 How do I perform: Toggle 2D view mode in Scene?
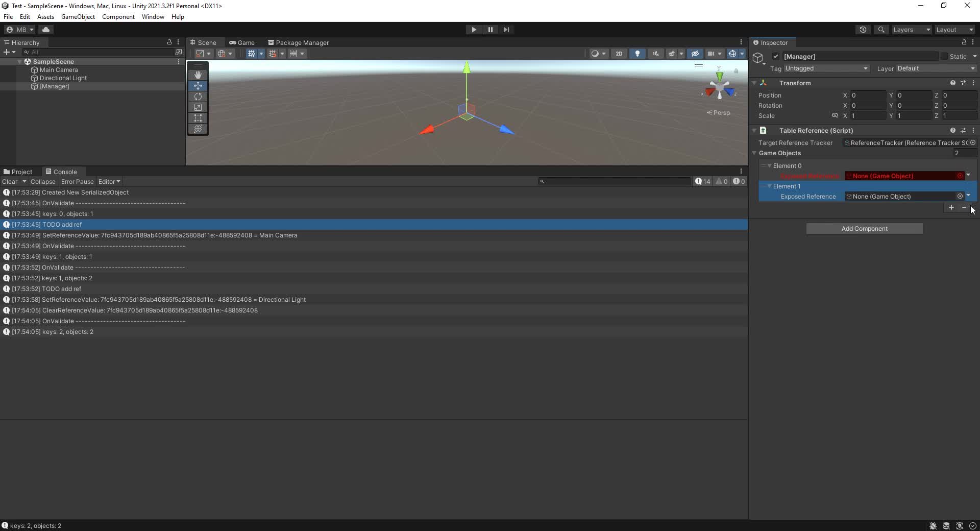point(619,54)
